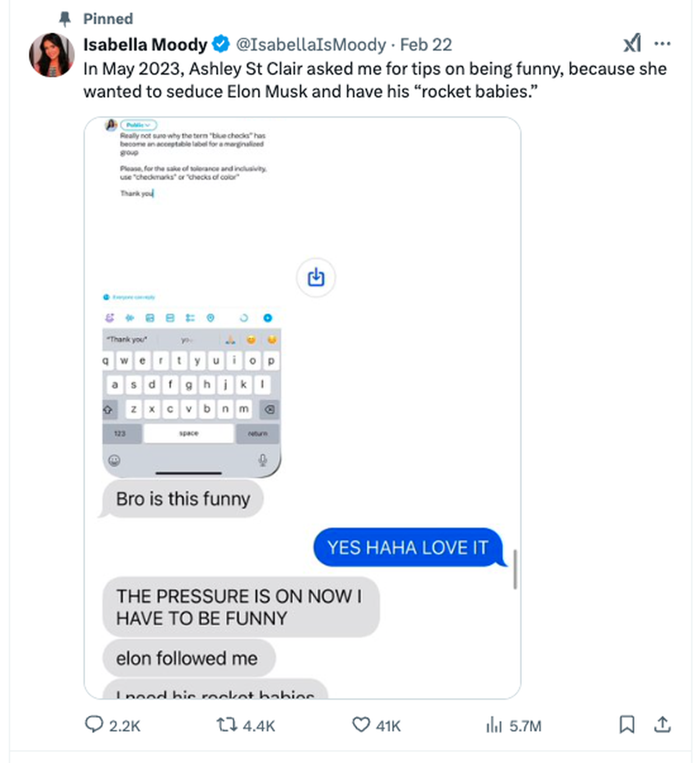Click the blue YES HAHA LOVE IT bubble

[x=408, y=547]
